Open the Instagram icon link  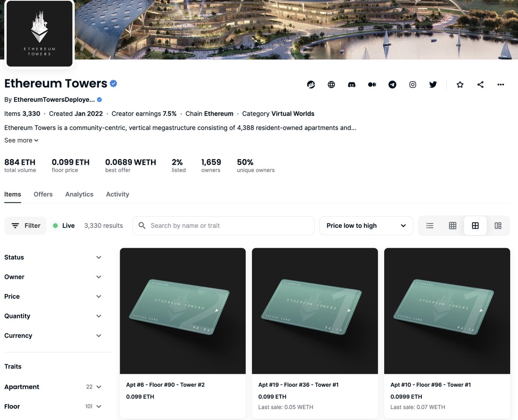413,85
